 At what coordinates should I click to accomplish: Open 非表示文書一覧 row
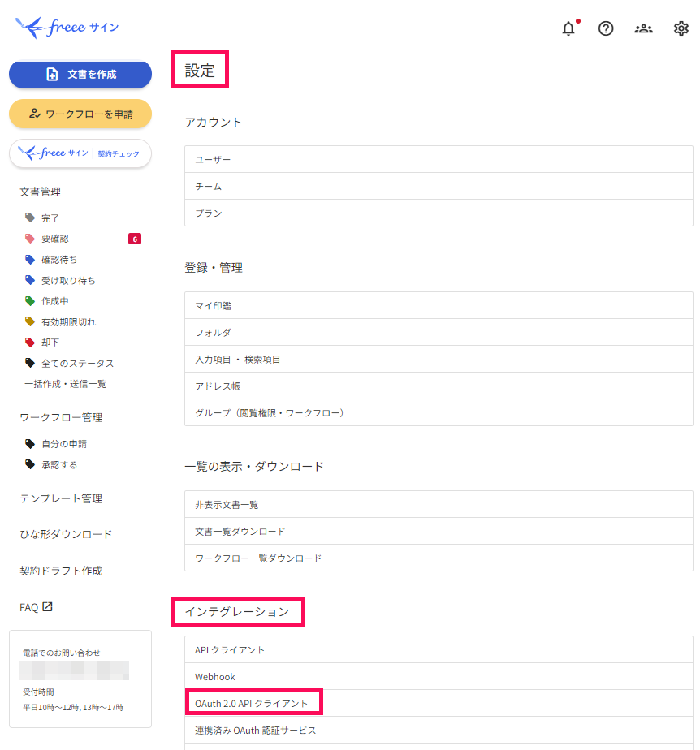pos(439,504)
